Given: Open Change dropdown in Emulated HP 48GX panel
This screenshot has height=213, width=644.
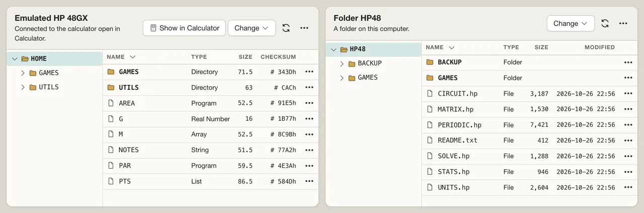Looking at the screenshot, I should coord(252,28).
